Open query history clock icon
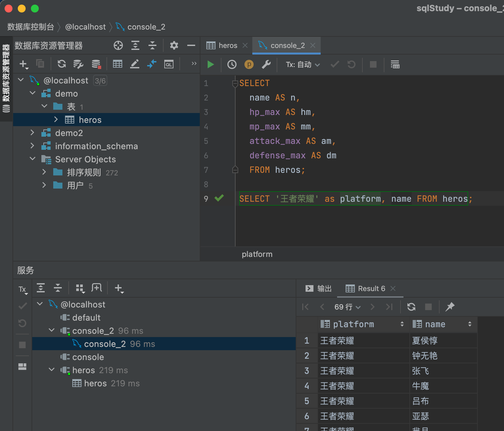The height and width of the screenshot is (431, 504). (x=232, y=64)
